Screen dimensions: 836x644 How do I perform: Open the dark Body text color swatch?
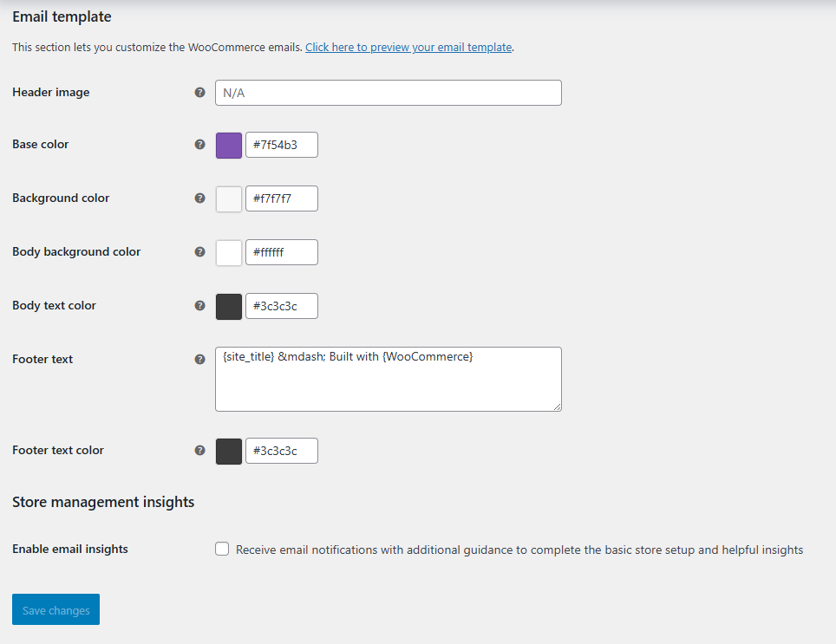click(x=229, y=307)
